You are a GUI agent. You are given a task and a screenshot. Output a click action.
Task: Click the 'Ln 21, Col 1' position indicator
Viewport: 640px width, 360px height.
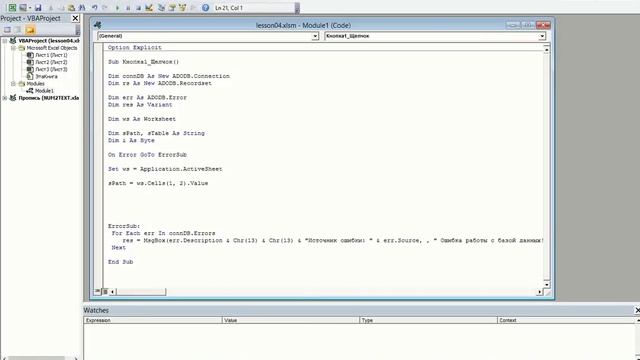click(x=229, y=8)
